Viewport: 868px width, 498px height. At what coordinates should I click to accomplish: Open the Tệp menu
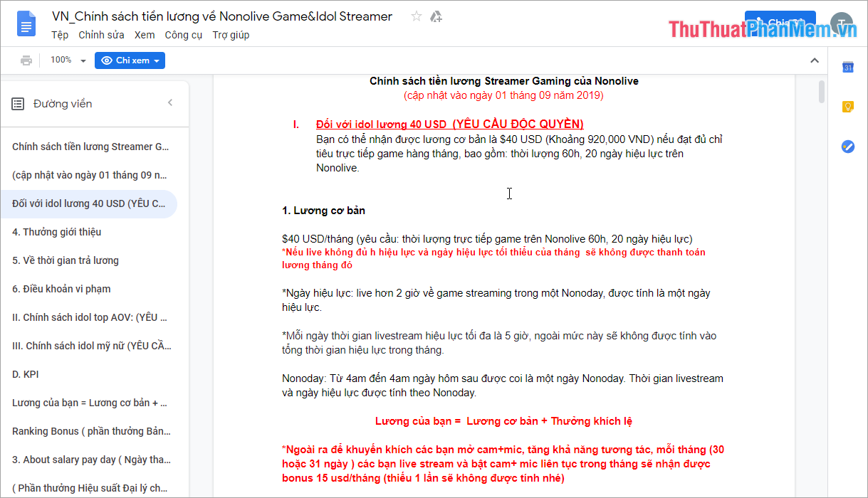[60, 34]
